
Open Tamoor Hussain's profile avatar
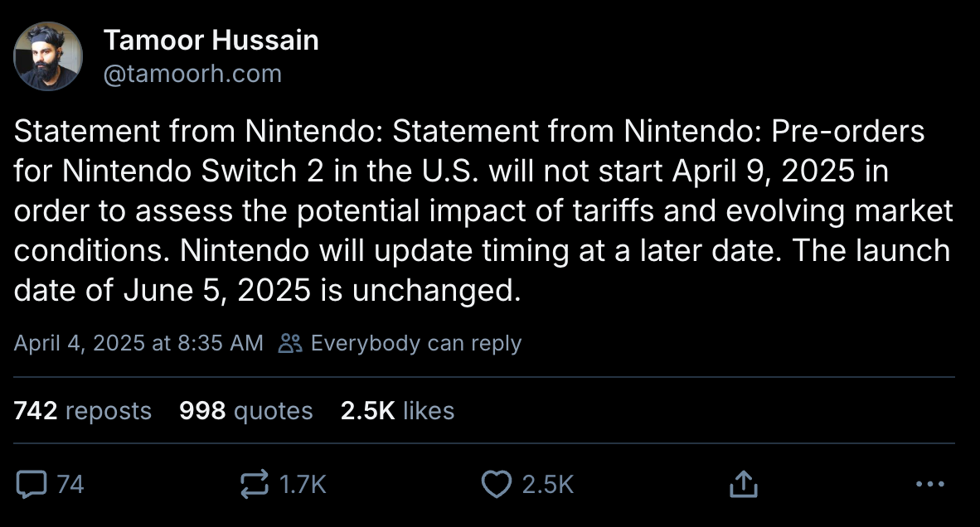pos(48,56)
